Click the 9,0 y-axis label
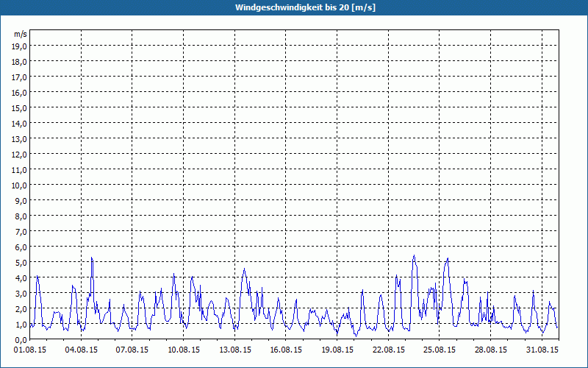The width and height of the screenshot is (588, 368). pyautogui.click(x=22, y=200)
